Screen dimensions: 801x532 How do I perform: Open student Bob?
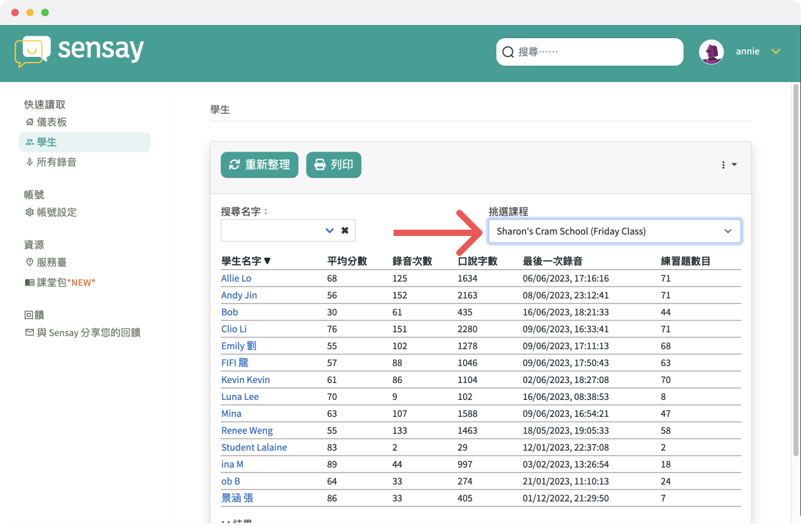[230, 312]
